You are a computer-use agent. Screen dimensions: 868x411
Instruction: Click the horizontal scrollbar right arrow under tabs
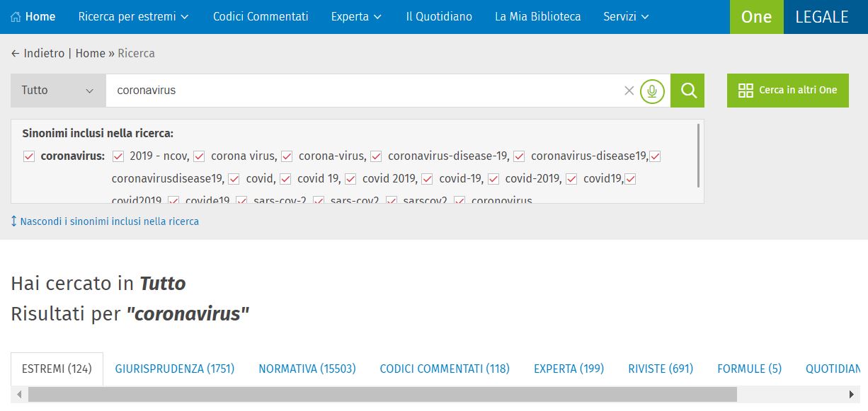[x=851, y=394]
